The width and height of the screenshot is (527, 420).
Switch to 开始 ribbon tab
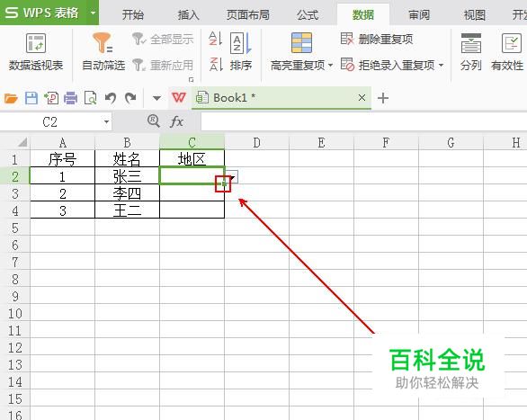[x=133, y=14]
